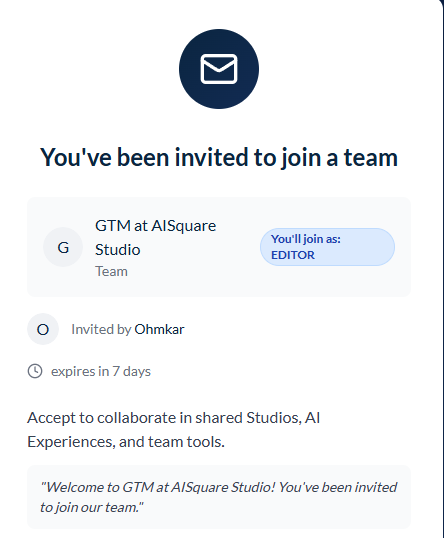Viewport: 444px width, 538px height.
Task: Click the clock expiry icon
Action: [35, 371]
